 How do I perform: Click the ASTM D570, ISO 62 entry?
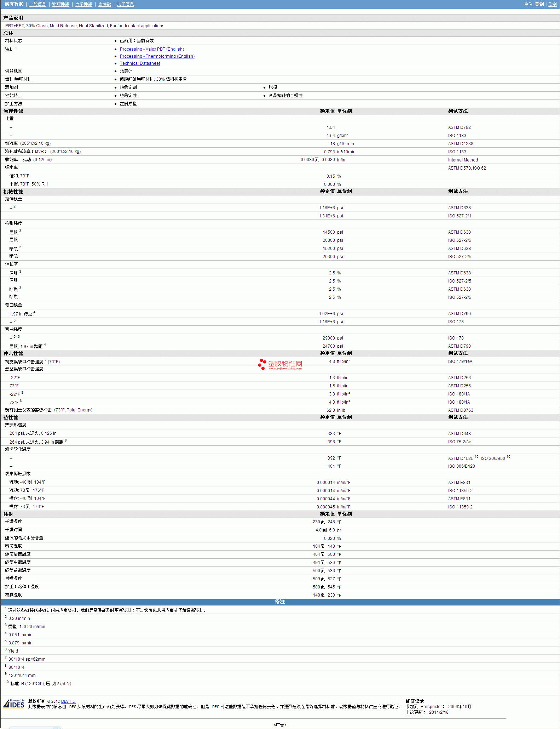click(x=467, y=168)
